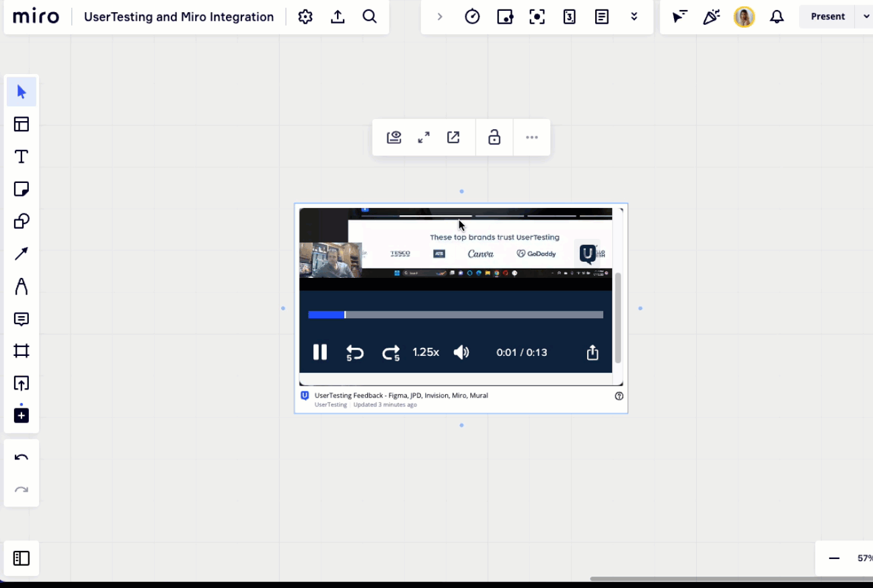Select the Comment tool
The height and width of the screenshot is (588, 873).
[x=22, y=318]
